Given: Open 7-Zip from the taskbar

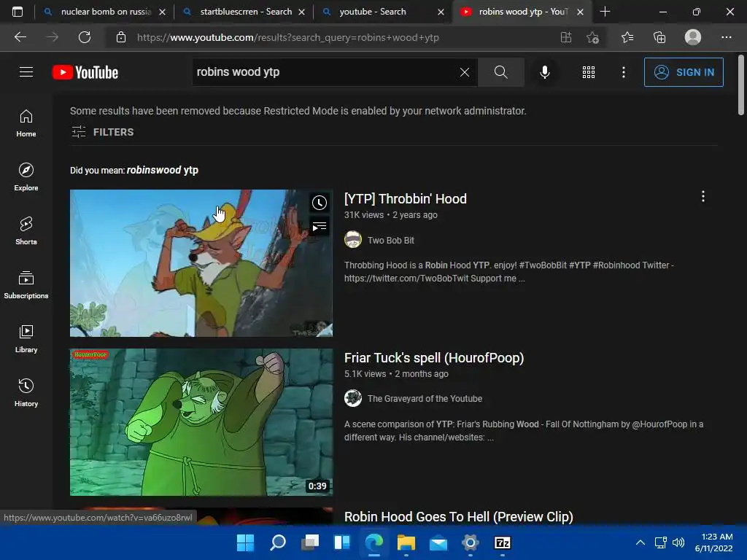Looking at the screenshot, I should [503, 542].
